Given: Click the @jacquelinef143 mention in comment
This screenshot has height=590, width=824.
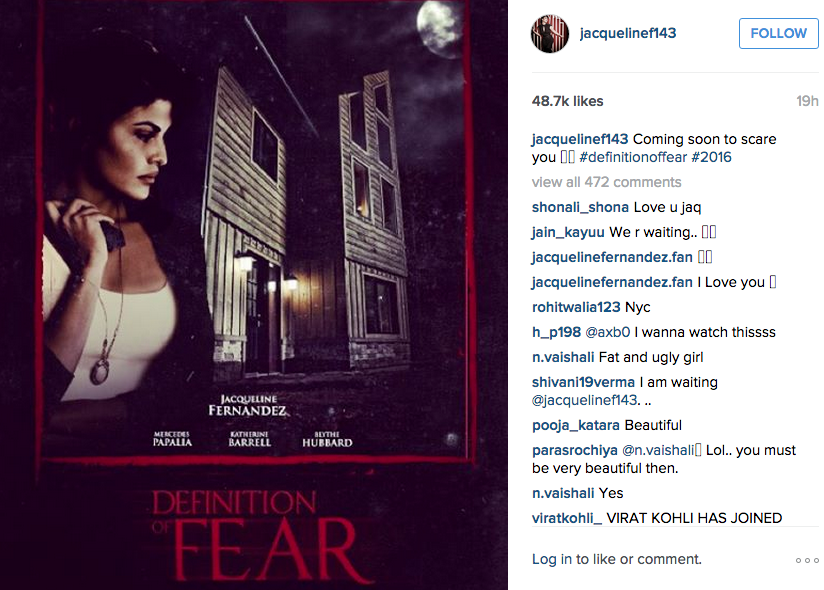Looking at the screenshot, I should point(584,400).
